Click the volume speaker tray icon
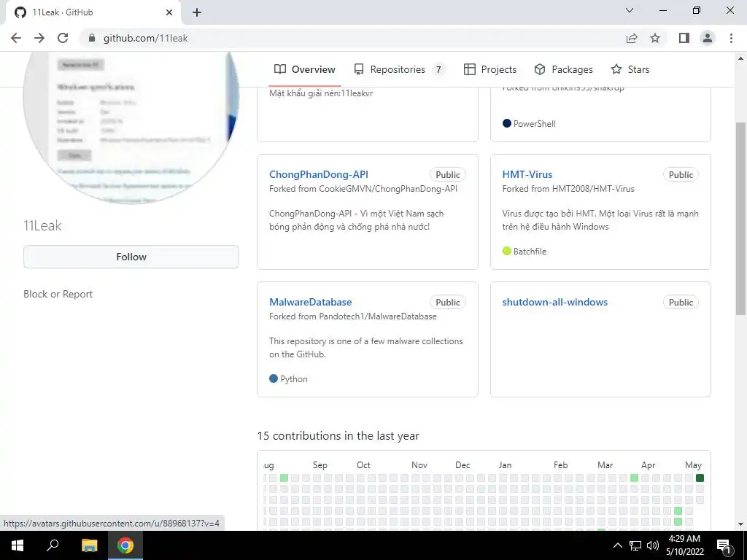This screenshot has width=747, height=560. (653, 545)
